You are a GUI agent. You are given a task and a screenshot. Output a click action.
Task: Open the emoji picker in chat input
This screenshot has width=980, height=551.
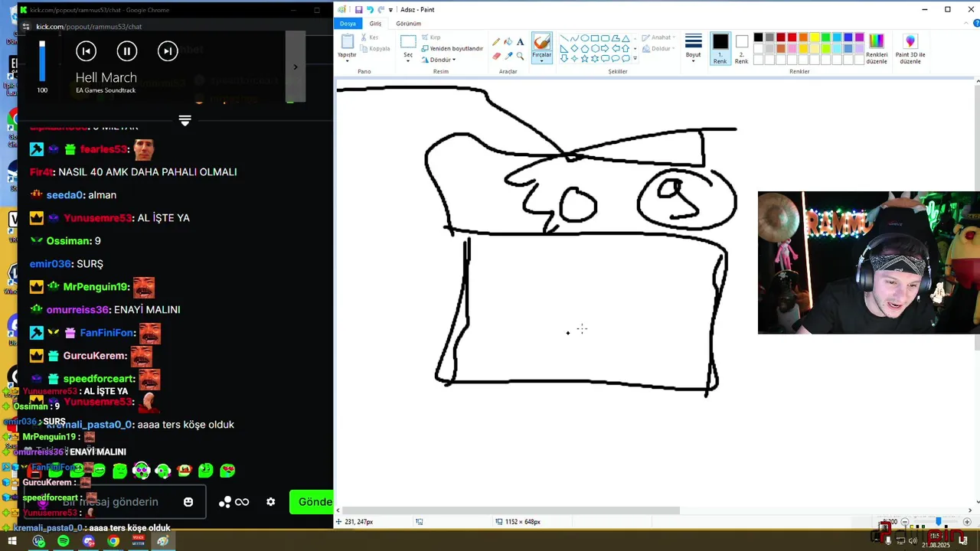coord(188,502)
